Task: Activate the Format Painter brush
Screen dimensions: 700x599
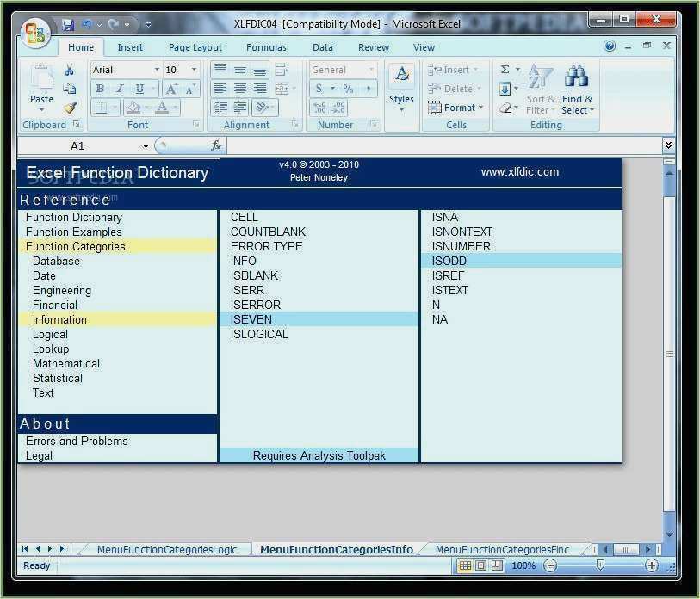Action: coord(70,108)
